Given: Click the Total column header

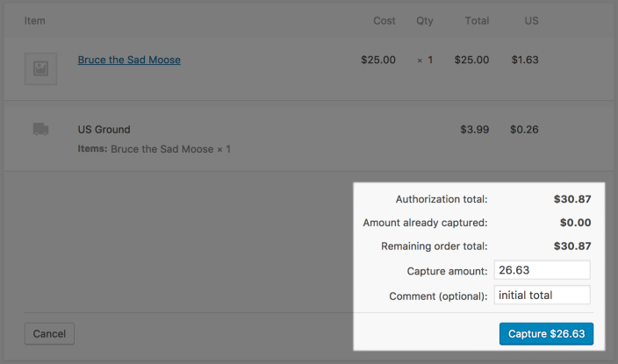Looking at the screenshot, I should click(x=477, y=20).
